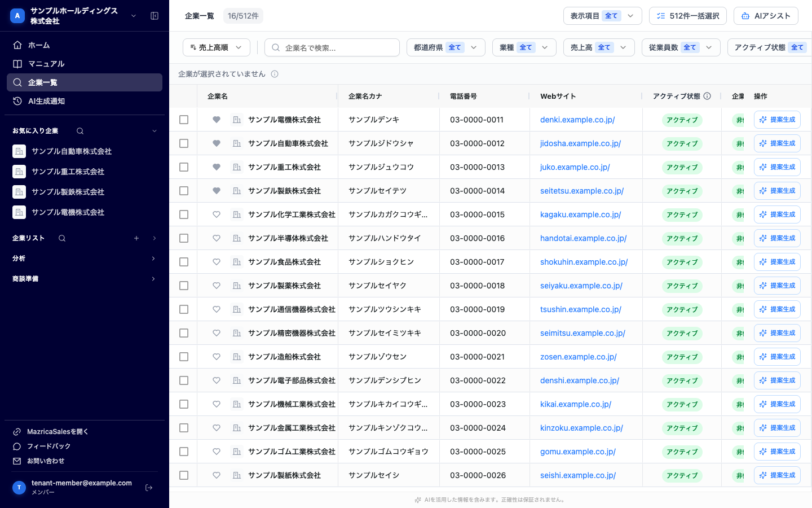Open the 業種 filter dropdown

(x=524, y=47)
